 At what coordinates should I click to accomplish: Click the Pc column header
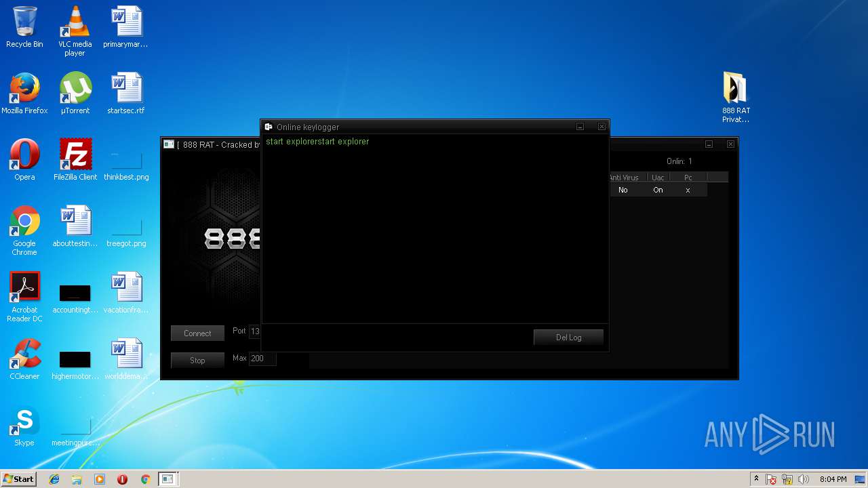(x=688, y=178)
